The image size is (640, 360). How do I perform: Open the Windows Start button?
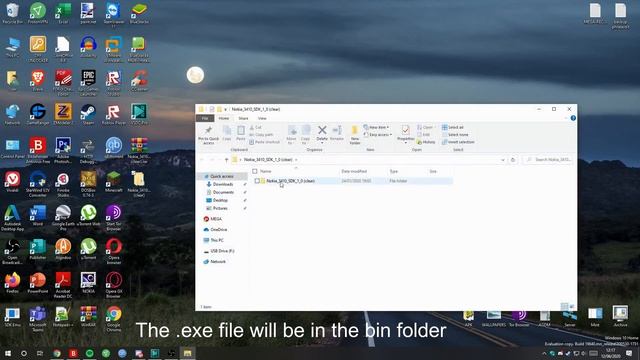coord(8,353)
